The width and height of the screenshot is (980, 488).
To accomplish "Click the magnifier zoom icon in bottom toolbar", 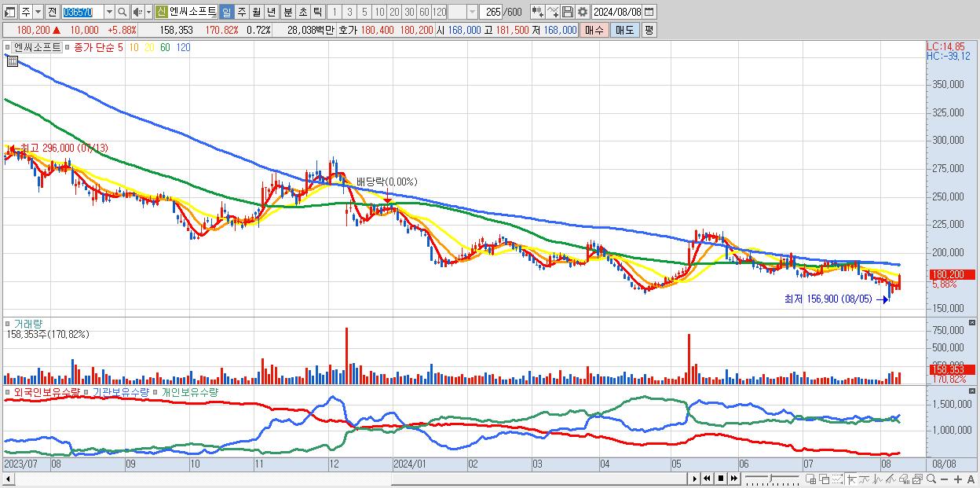I will pos(931,479).
